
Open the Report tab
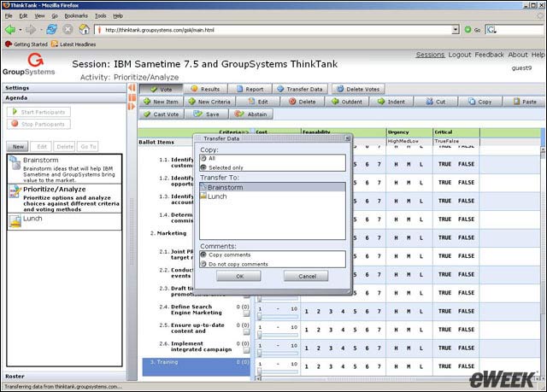[250, 89]
